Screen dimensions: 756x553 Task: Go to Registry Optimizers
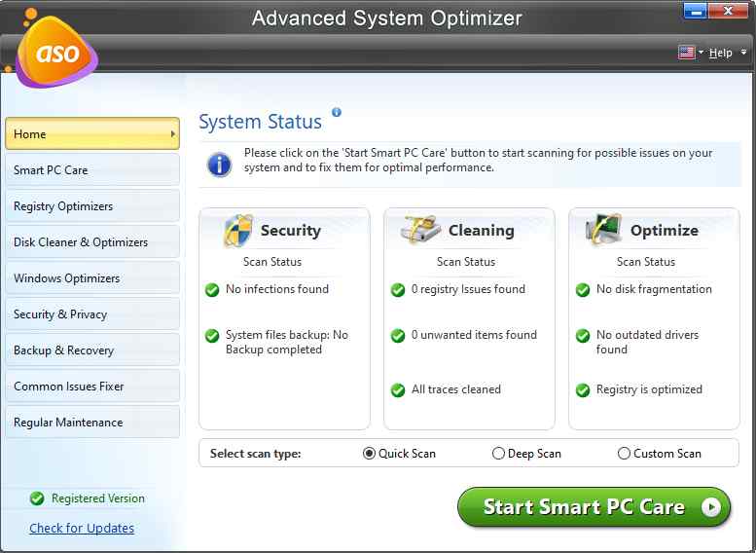(x=92, y=206)
